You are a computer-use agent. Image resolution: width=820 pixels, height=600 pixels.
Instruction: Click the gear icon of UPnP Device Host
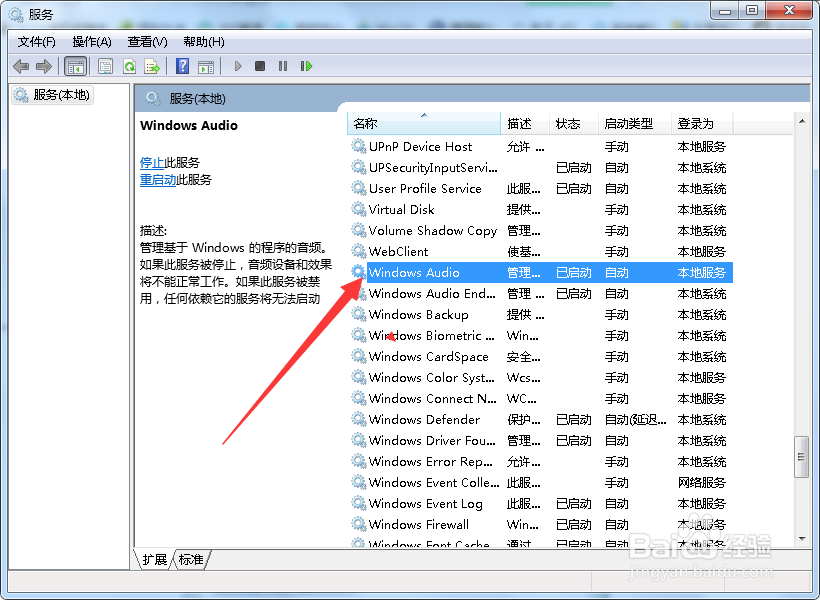point(358,146)
